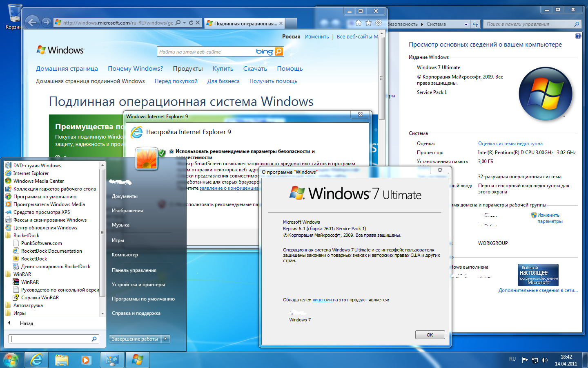Click Оценка системы недоступна link
This screenshot has height=368, width=588.
510,144
